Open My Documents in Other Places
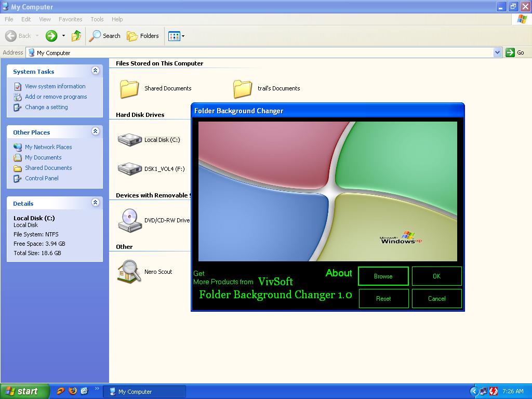The width and height of the screenshot is (532, 399). click(43, 157)
